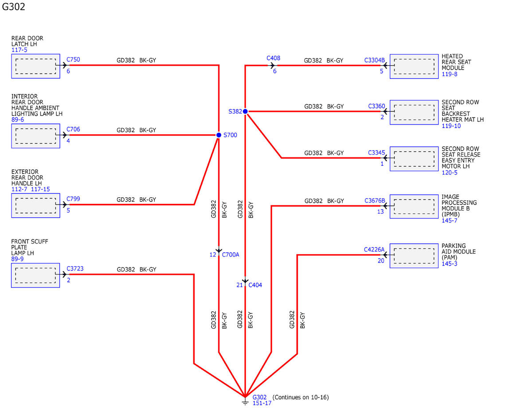The image size is (532, 411).
Task: Click the blue S700 splice dot
Action: [x=219, y=135]
